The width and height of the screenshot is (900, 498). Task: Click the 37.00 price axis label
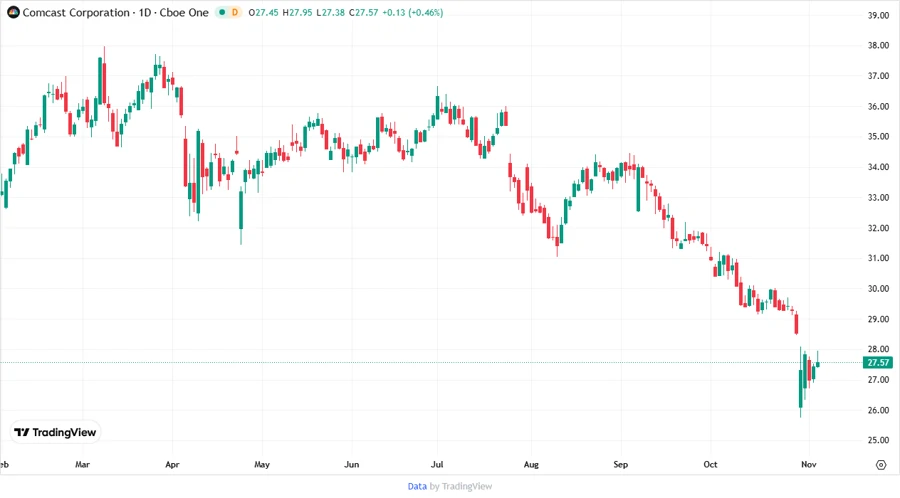pos(878,76)
